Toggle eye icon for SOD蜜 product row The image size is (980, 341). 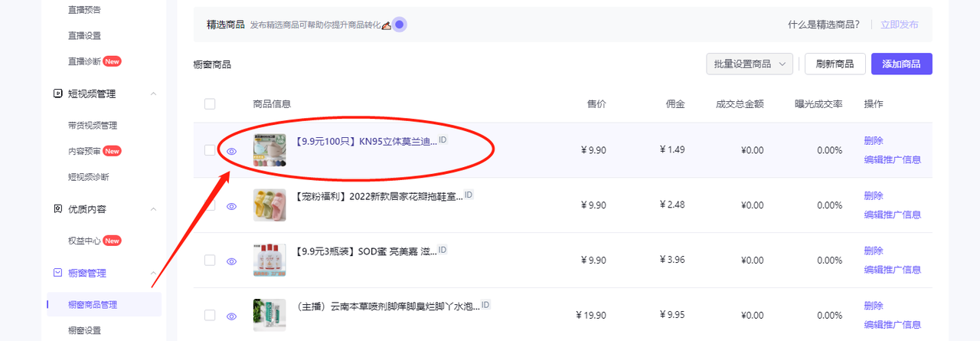(231, 261)
